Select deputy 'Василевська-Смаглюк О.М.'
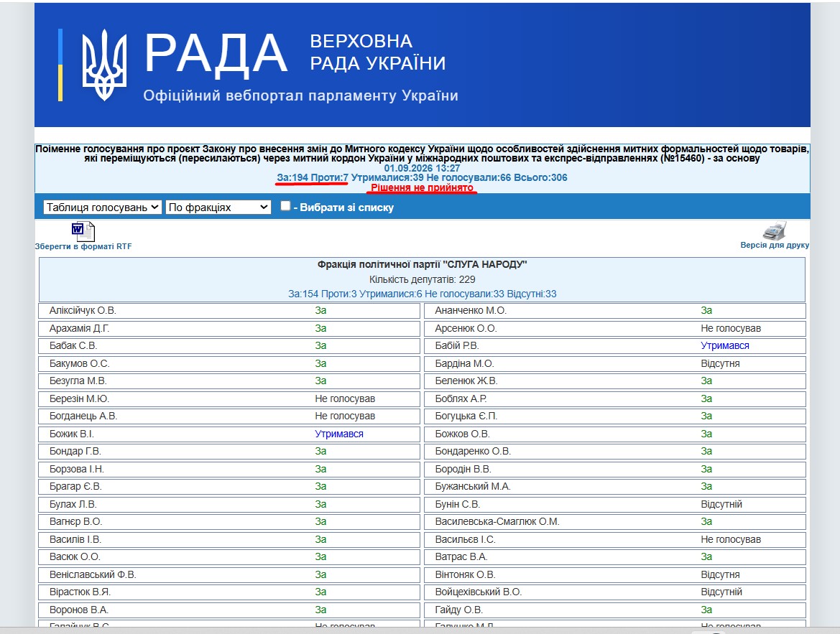The height and width of the screenshot is (634, 840). [497, 521]
